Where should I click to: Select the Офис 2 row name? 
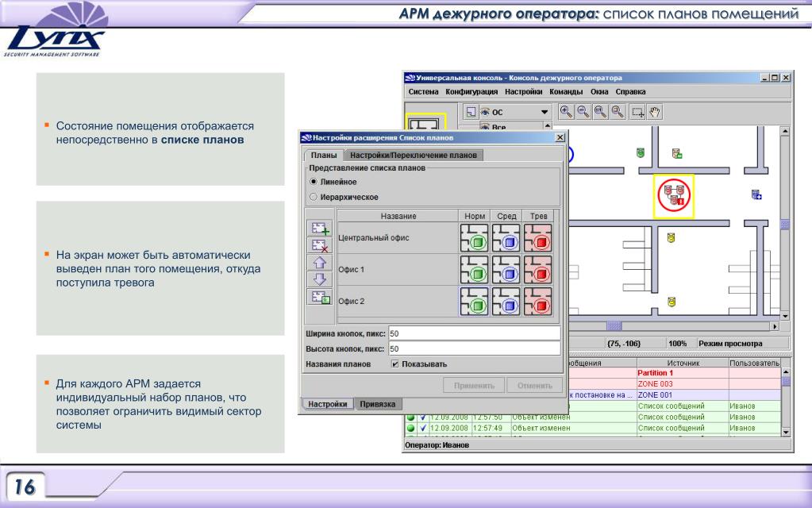coord(351,302)
